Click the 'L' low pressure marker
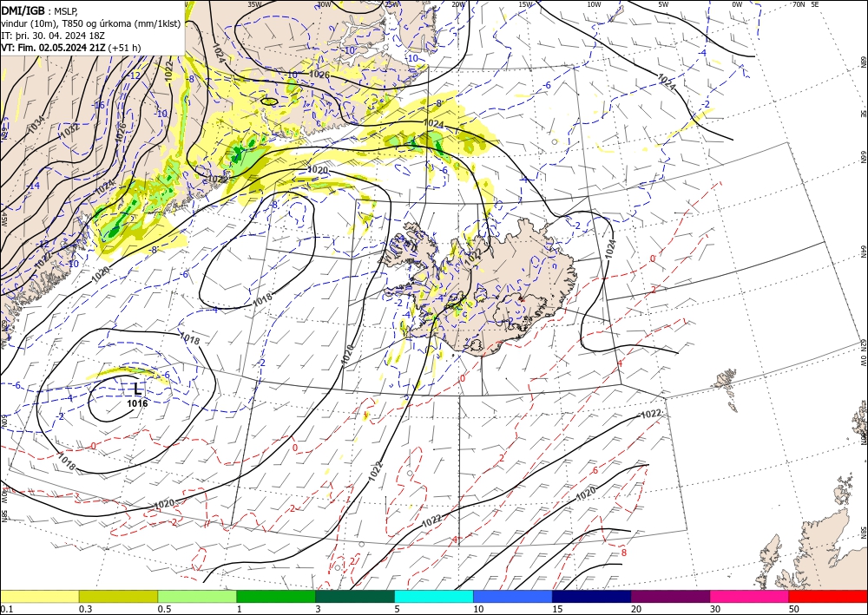The width and height of the screenshot is (868, 615). (137, 389)
